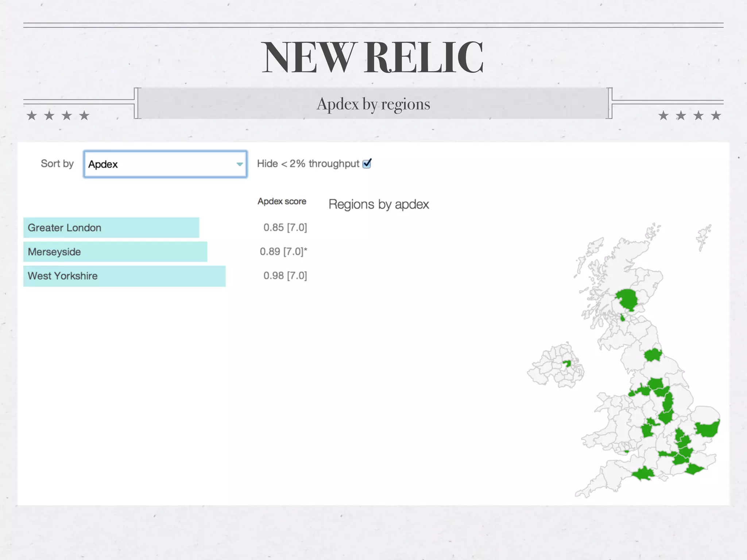Click the Apdex by regions title banner
The image size is (747, 560).
point(373,104)
